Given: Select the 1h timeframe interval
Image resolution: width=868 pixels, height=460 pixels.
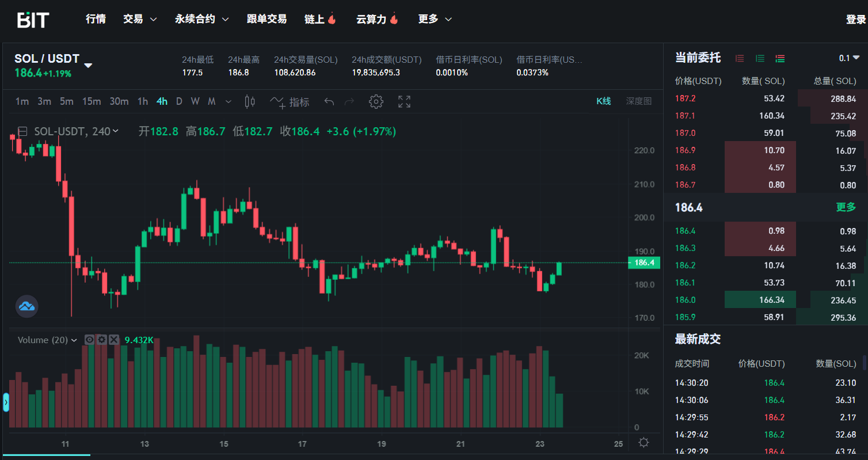Looking at the screenshot, I should (x=142, y=101).
